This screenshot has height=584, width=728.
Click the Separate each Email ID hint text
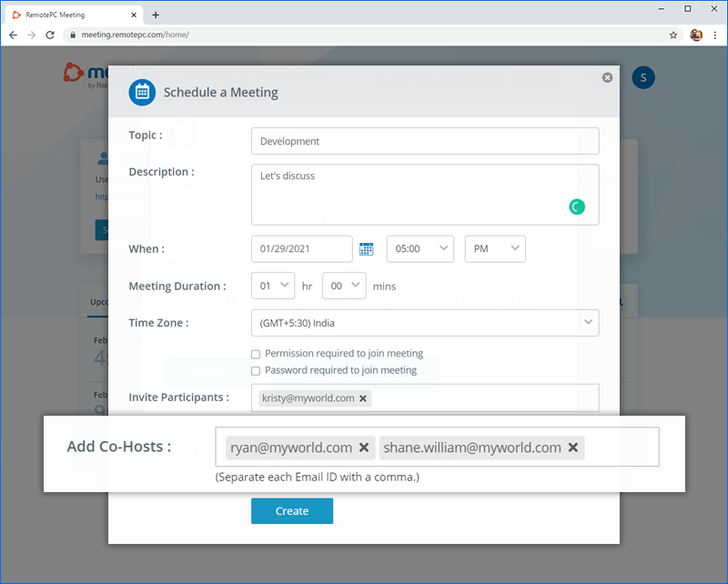point(317,478)
